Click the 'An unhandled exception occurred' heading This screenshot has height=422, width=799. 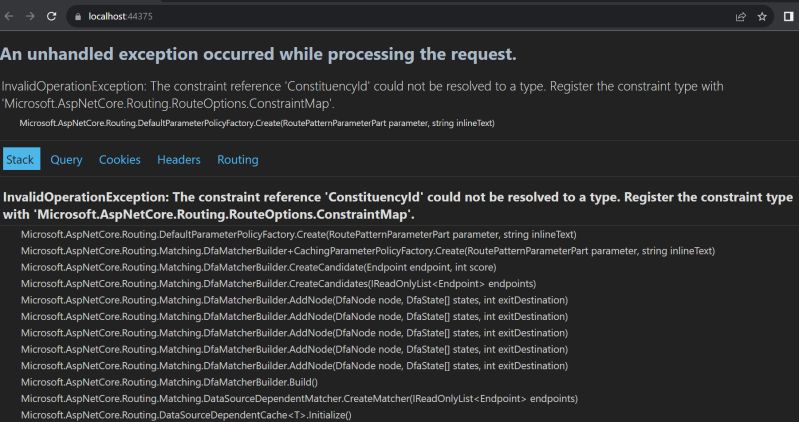point(258,54)
